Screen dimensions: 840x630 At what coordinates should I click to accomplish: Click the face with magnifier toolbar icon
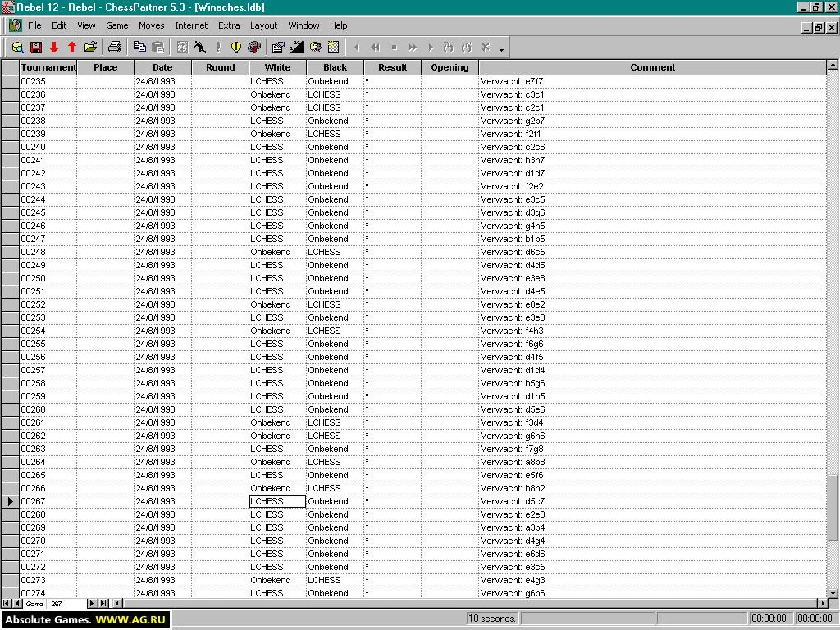pyautogui.click(x=316, y=48)
